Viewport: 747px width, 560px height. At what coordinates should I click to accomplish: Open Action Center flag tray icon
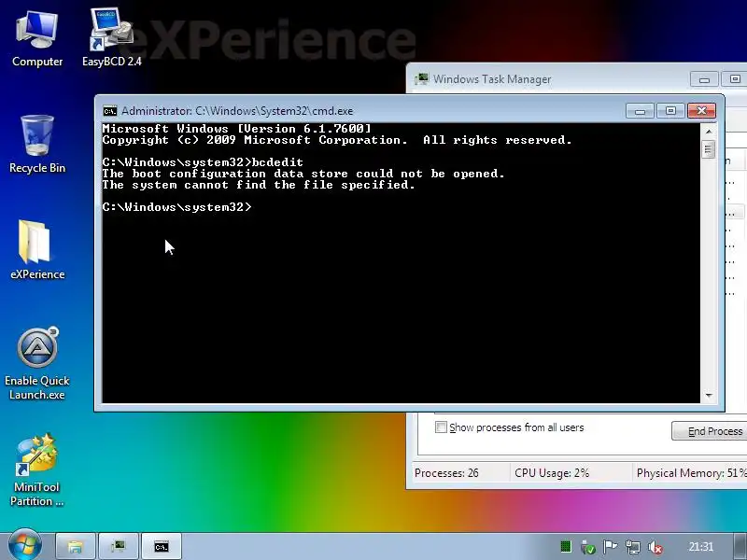pos(610,547)
